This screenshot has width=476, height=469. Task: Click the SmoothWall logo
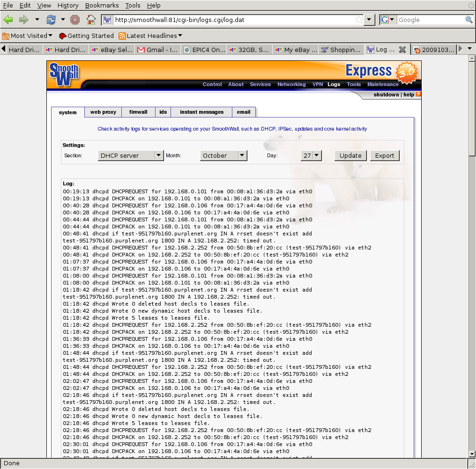coord(64,74)
